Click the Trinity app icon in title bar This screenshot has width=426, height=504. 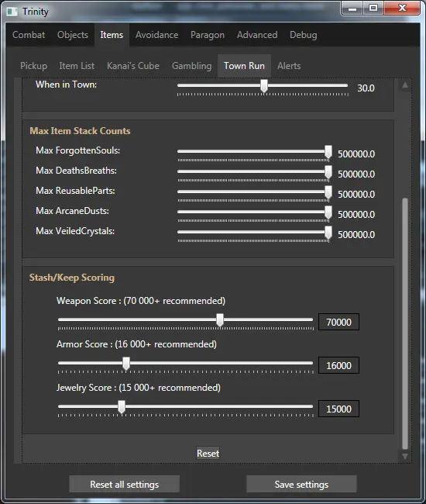[x=12, y=12]
